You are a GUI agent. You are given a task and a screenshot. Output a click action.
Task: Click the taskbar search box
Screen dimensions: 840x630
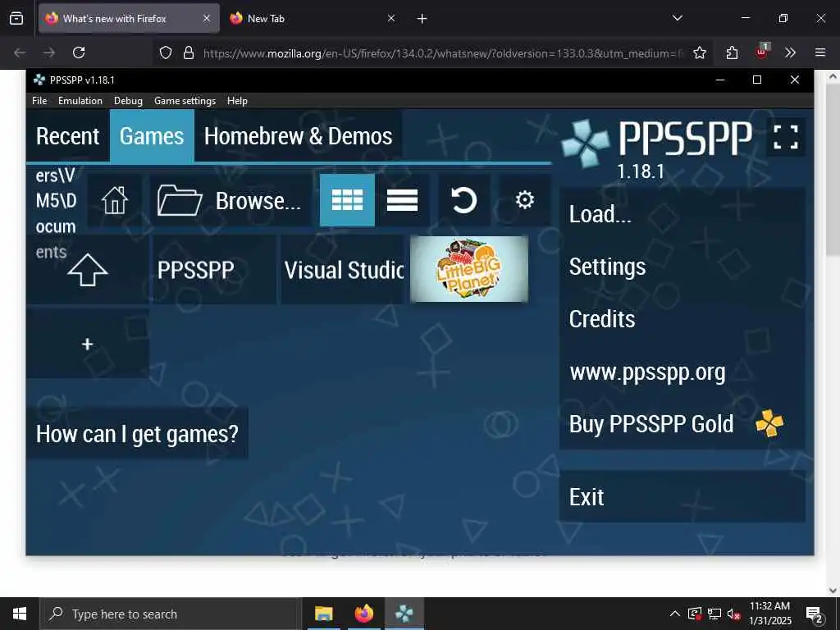(x=171, y=614)
